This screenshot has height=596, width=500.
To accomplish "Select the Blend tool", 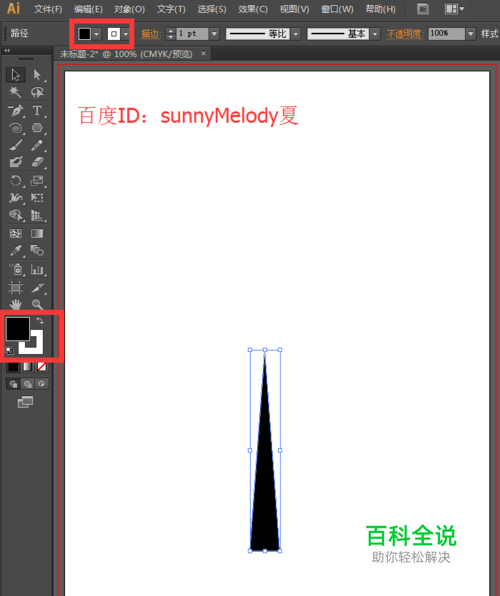I will 37,250.
